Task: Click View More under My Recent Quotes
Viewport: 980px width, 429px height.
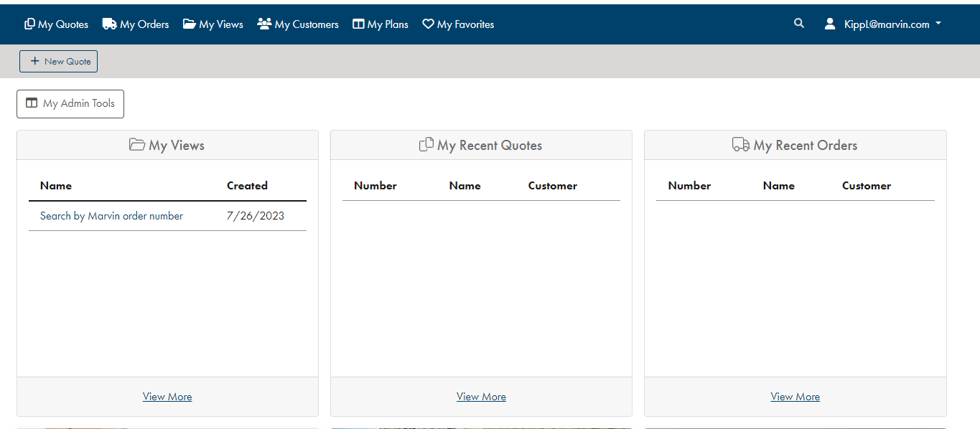Action: point(481,397)
